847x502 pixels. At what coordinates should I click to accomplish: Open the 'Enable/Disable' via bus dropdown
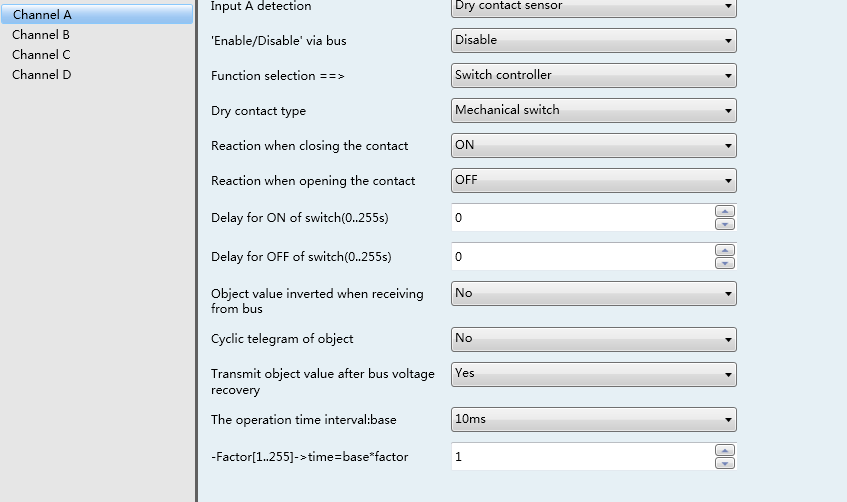(594, 41)
